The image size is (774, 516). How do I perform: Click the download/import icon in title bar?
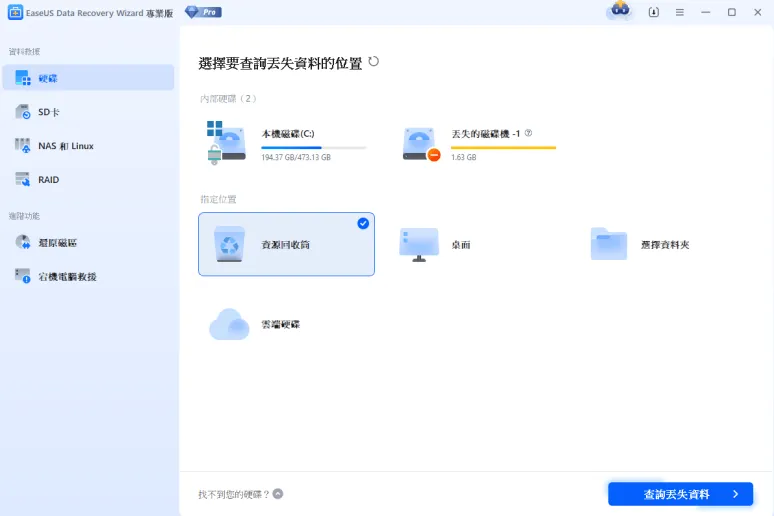(x=654, y=12)
